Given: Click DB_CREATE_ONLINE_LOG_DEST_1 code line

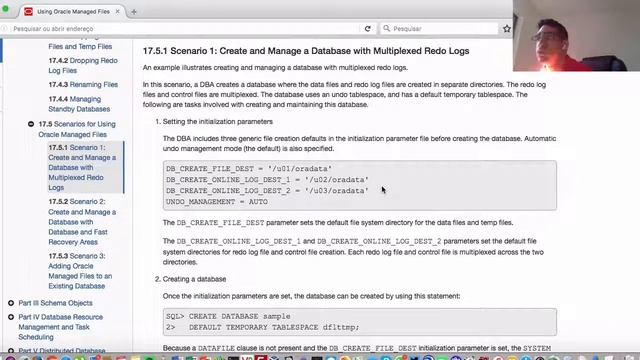Looking at the screenshot, I should 267,180.
